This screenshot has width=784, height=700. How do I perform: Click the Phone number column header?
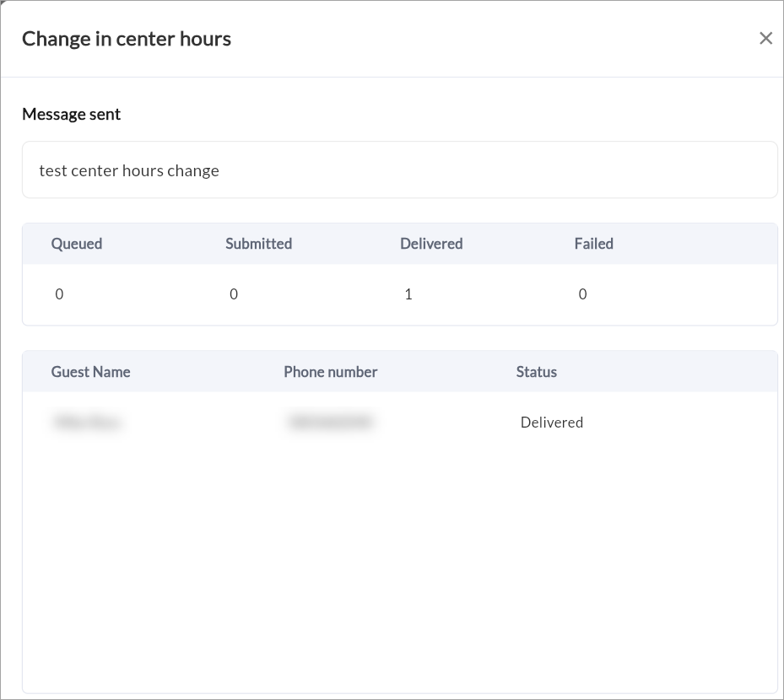tap(331, 372)
